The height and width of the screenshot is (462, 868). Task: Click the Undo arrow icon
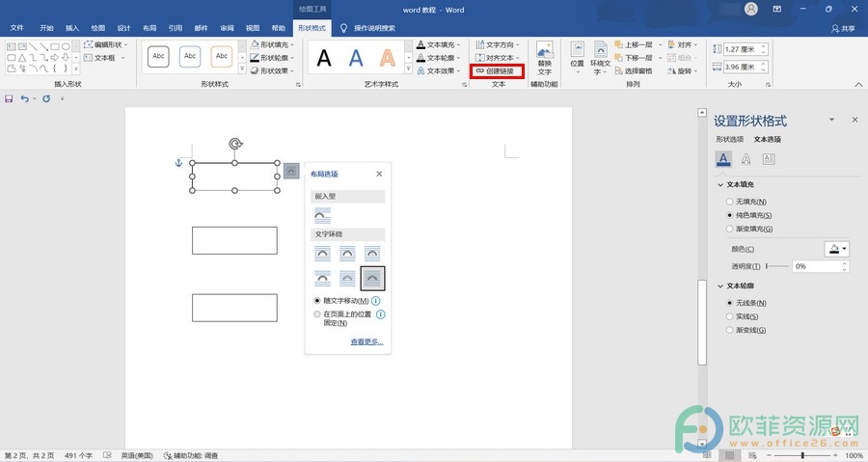tap(24, 98)
